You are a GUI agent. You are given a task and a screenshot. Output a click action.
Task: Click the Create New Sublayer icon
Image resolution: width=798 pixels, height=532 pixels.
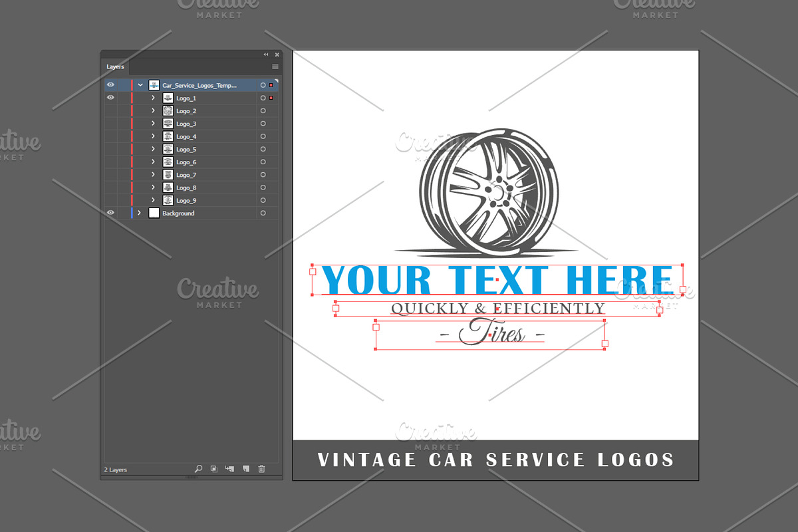(230, 469)
